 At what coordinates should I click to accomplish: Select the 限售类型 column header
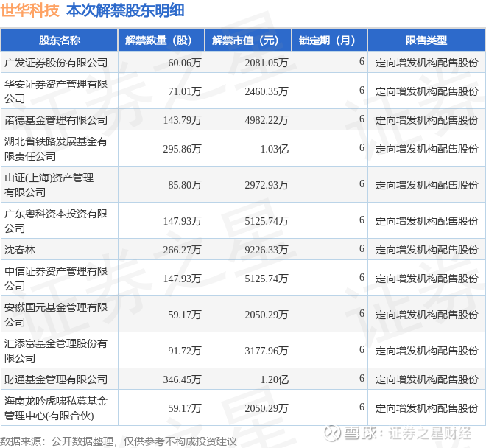tap(426, 40)
